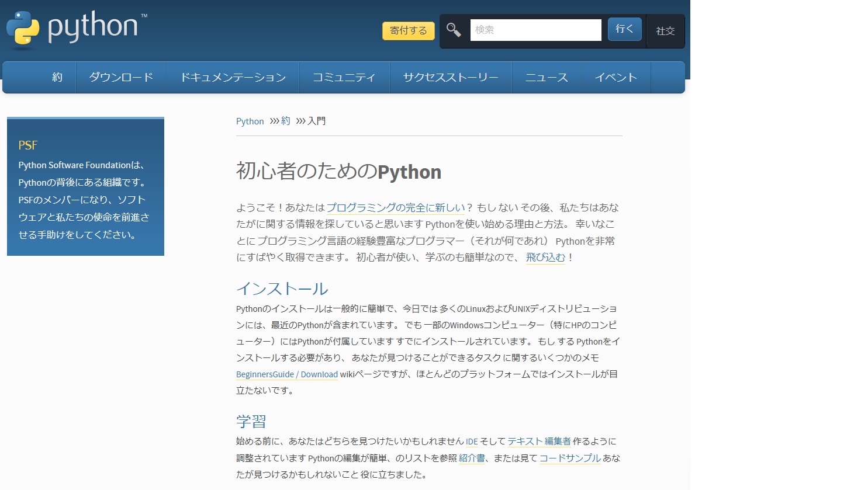Focus the 検索 search input field

pos(535,30)
